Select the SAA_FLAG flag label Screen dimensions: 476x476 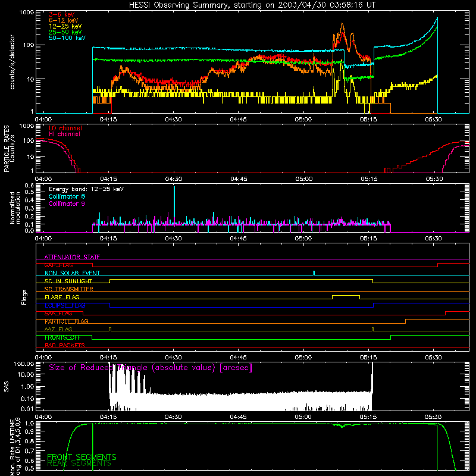click(x=58, y=314)
